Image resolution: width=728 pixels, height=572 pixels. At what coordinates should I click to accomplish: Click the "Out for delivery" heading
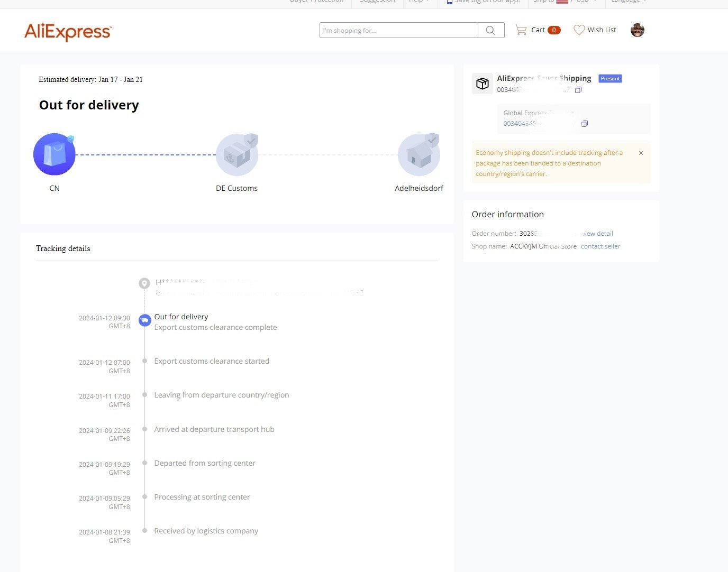click(89, 105)
